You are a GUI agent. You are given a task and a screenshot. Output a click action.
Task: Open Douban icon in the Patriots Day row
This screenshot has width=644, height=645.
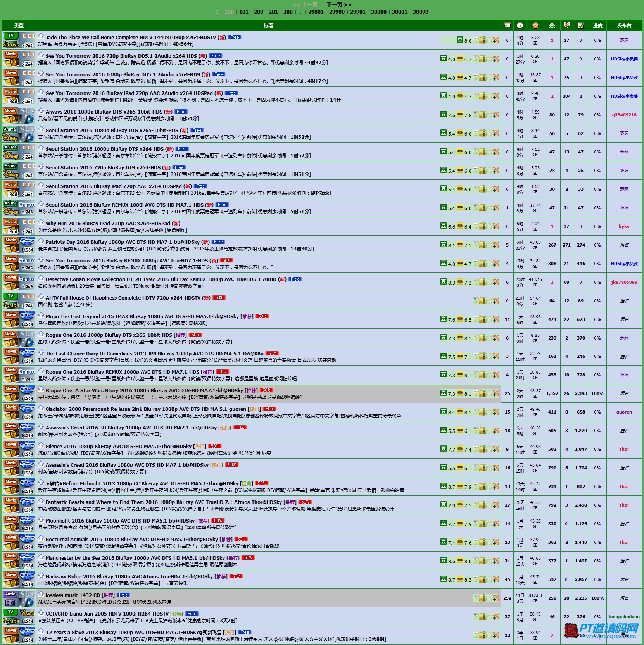point(444,245)
